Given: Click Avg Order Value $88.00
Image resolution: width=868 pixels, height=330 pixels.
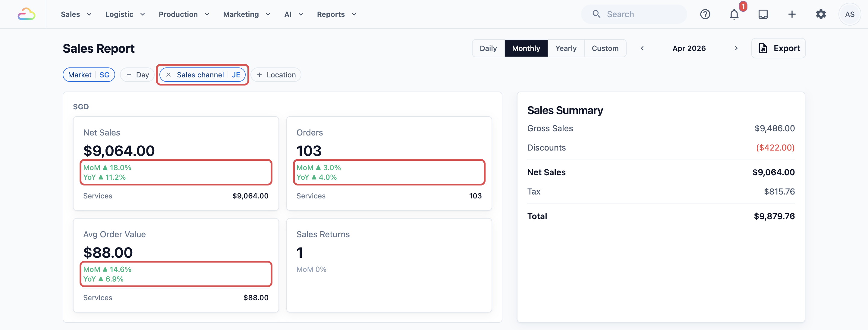Looking at the screenshot, I should (108, 252).
